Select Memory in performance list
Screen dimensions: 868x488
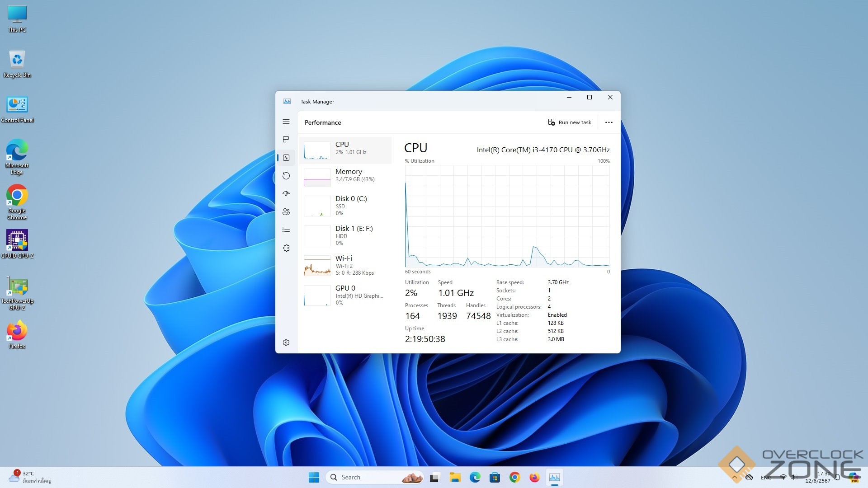coord(345,176)
